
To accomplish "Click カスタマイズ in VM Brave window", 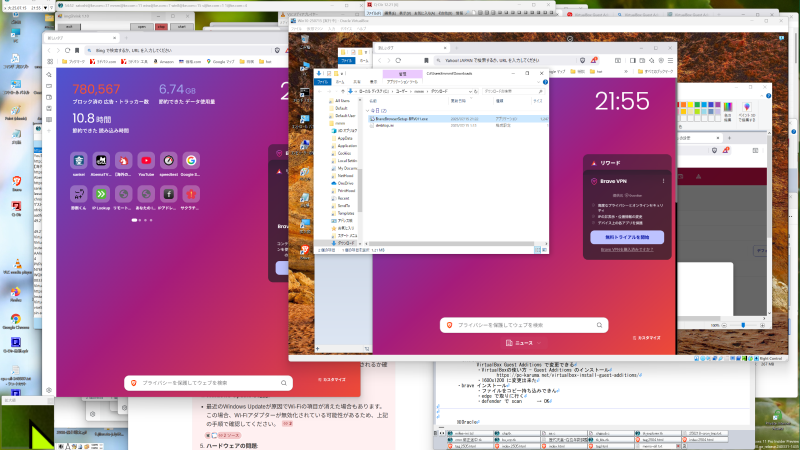I will (x=646, y=338).
